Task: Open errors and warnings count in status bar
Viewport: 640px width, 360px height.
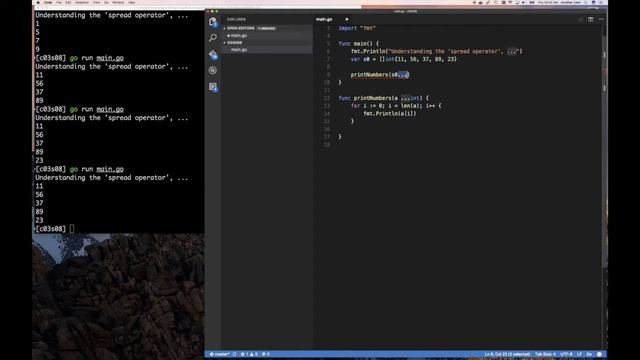Action: 249,354
